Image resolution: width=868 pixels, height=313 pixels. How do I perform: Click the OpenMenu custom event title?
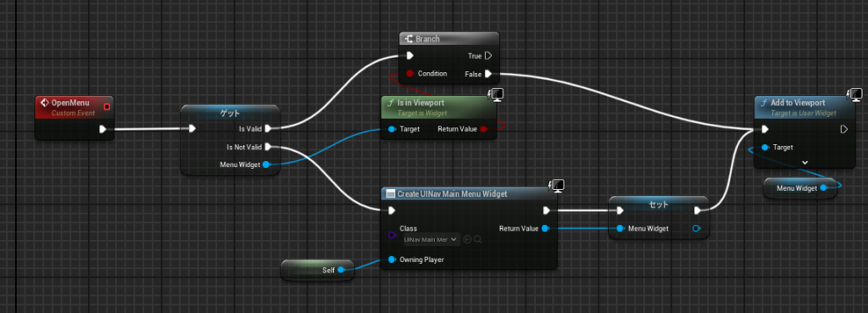coord(70,103)
